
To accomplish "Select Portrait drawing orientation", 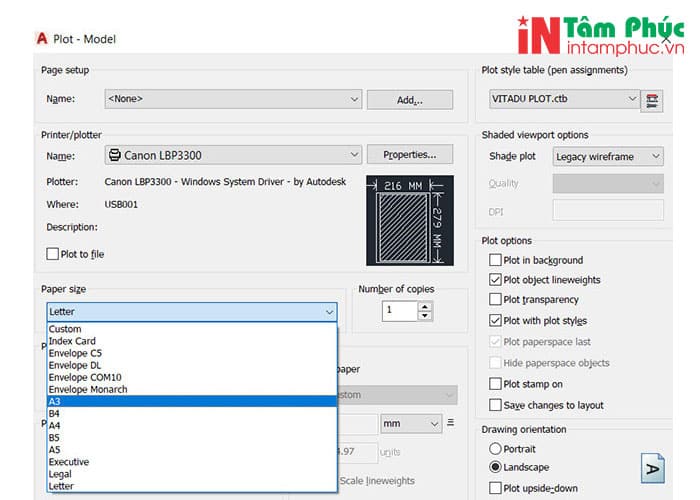I will (x=496, y=449).
